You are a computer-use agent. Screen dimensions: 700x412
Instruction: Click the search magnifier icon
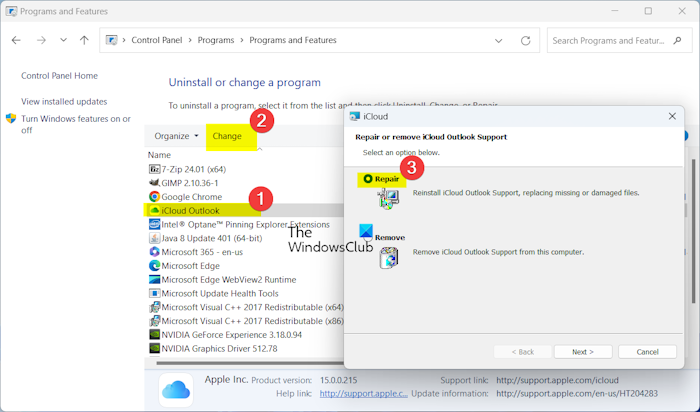coord(678,41)
